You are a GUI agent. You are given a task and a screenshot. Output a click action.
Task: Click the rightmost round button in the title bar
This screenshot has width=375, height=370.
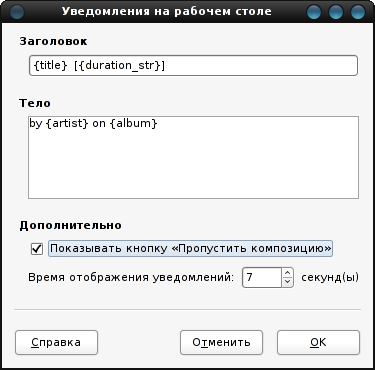(358, 12)
